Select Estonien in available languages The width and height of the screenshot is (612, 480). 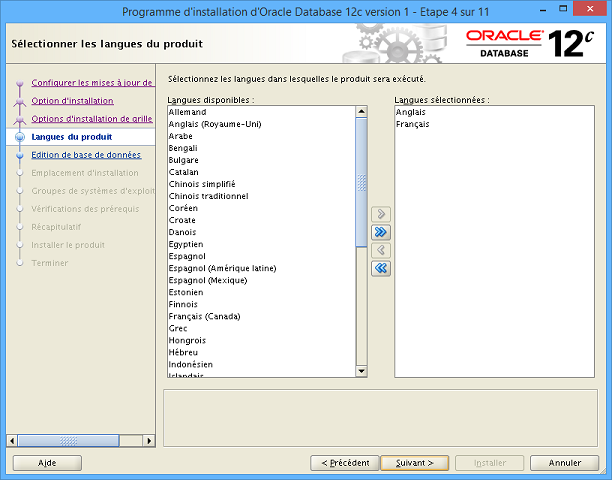[262, 292]
